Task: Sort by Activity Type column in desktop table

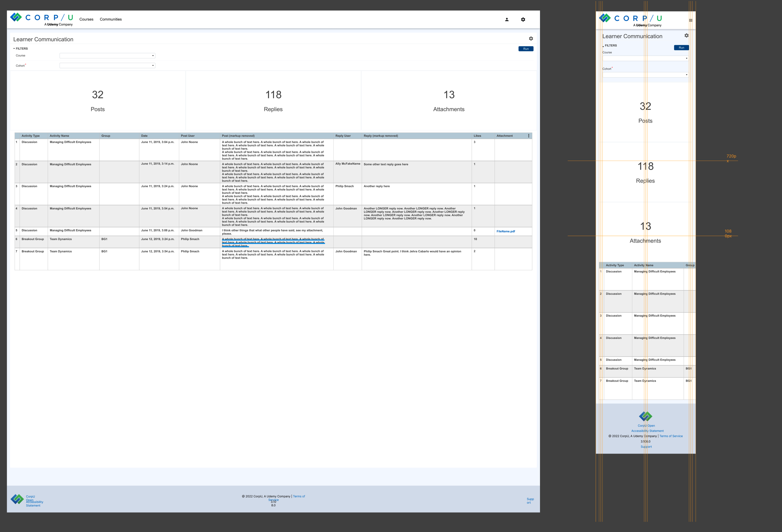Action: tap(31, 136)
